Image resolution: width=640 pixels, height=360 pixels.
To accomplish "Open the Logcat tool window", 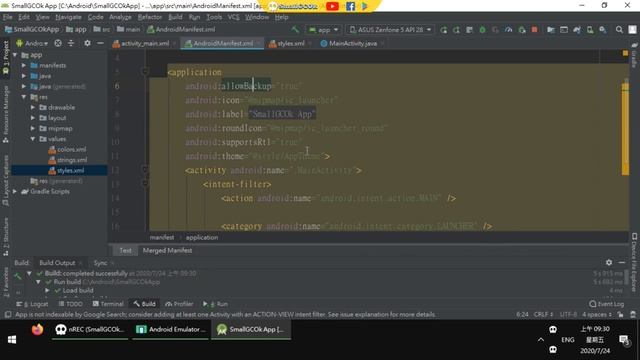I will pyautogui.click(x=33, y=304).
